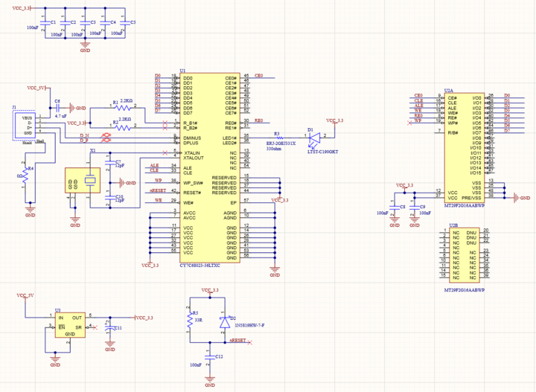This screenshot has width=536, height=392.
Task: Click the VCC_5V power port above C6
Action: tap(38, 88)
